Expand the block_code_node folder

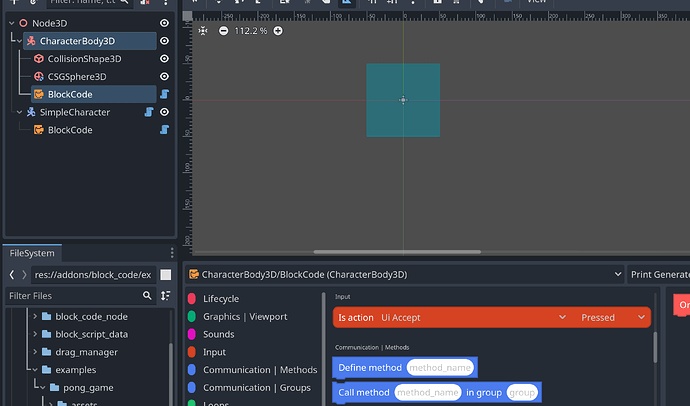coord(35,316)
